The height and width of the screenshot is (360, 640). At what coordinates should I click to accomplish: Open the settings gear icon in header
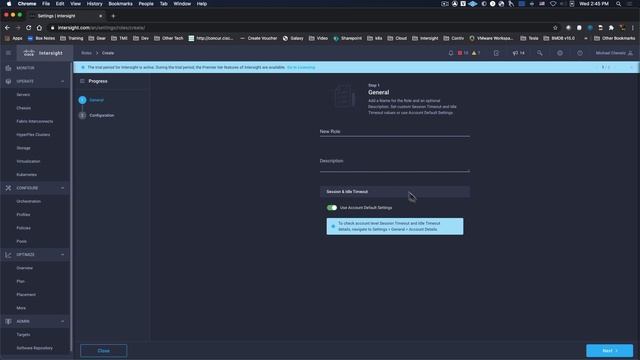560,53
